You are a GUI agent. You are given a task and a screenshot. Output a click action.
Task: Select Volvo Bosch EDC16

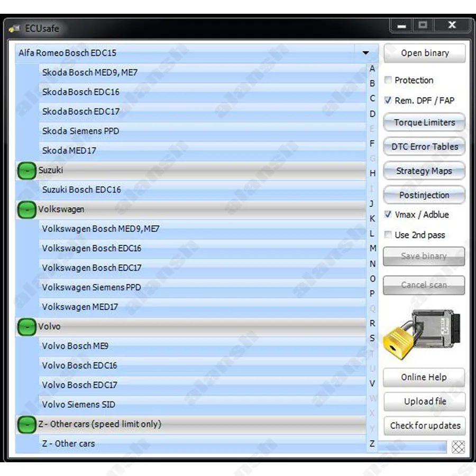pyautogui.click(x=202, y=366)
